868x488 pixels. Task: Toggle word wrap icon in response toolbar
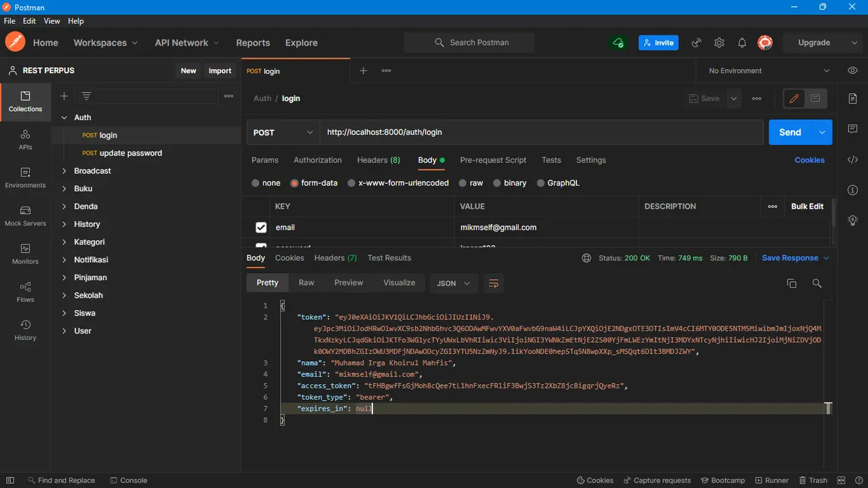point(494,283)
